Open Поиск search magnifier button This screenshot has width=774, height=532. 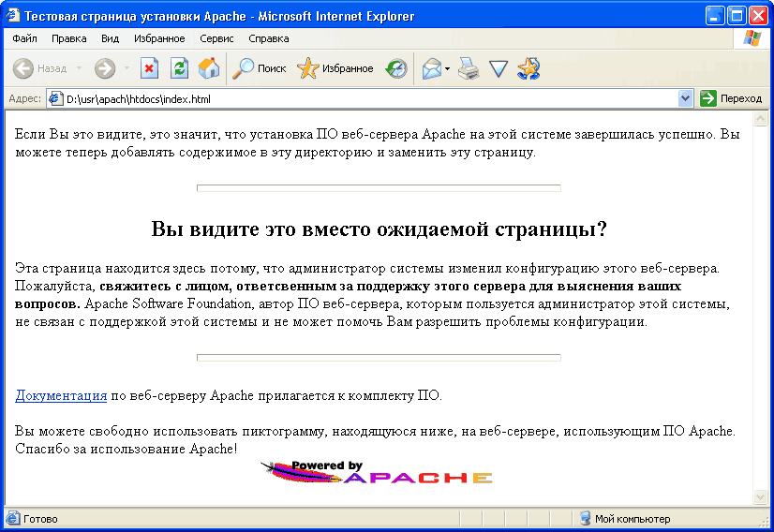coord(260,68)
